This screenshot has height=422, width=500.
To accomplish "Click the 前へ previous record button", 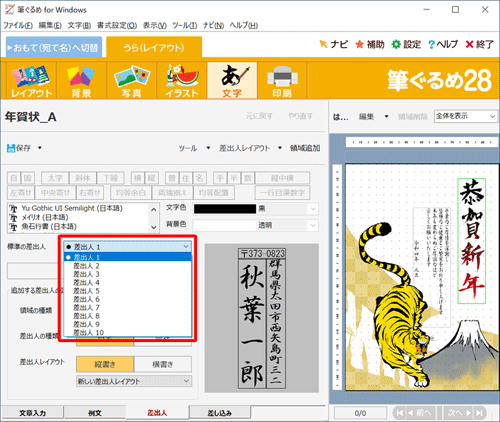I will 420,413.
